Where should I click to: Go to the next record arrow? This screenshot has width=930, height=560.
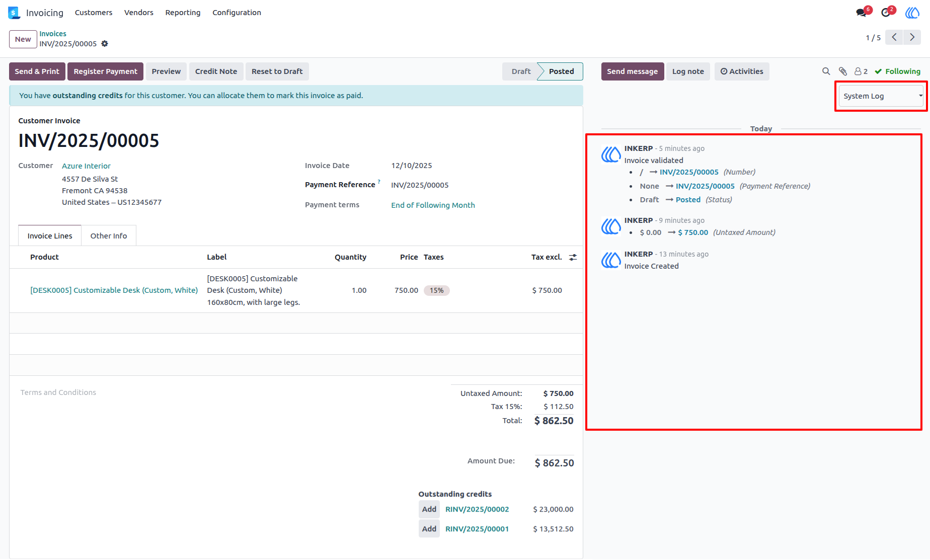912,37
